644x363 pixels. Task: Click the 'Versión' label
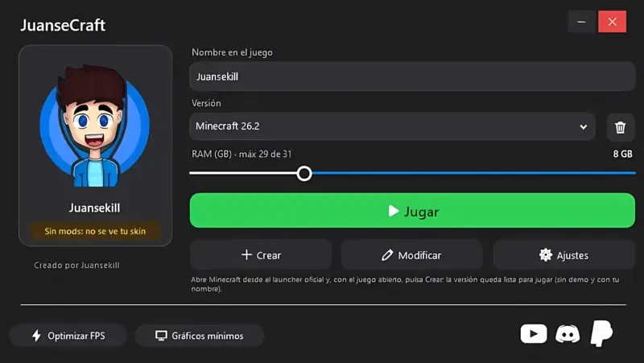pyautogui.click(x=206, y=103)
